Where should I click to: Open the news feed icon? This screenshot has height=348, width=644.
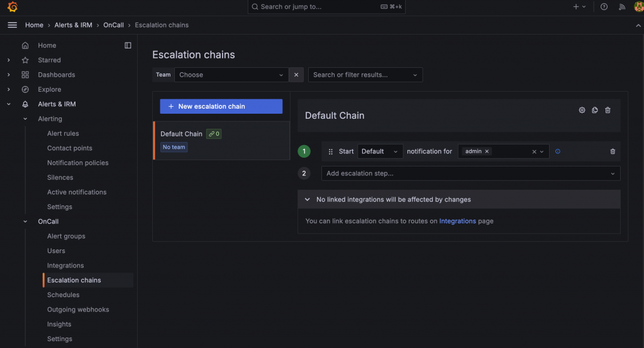[x=622, y=7]
